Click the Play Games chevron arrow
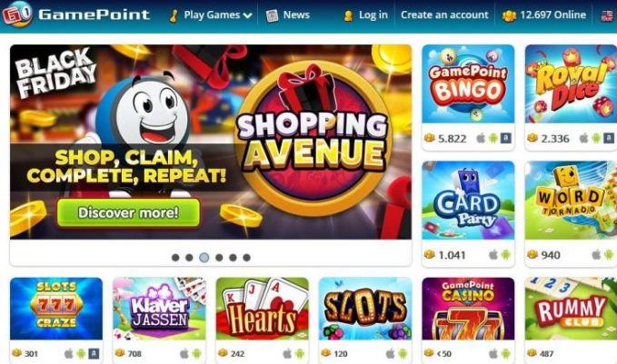Image resolution: width=617 pixels, height=364 pixels. 247,15
